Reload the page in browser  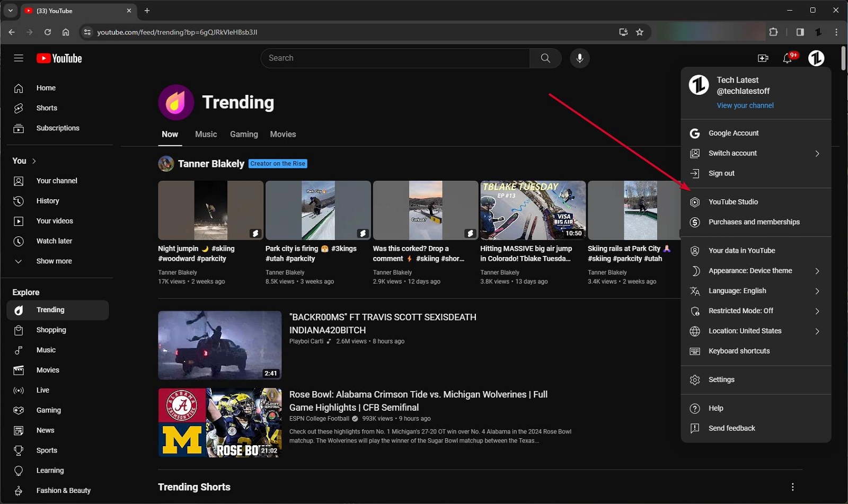click(x=48, y=32)
